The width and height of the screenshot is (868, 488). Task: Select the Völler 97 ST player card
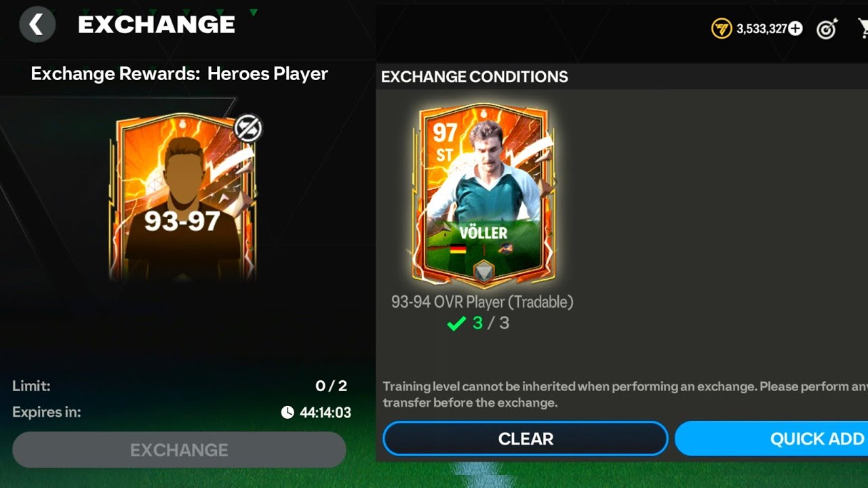(x=484, y=195)
